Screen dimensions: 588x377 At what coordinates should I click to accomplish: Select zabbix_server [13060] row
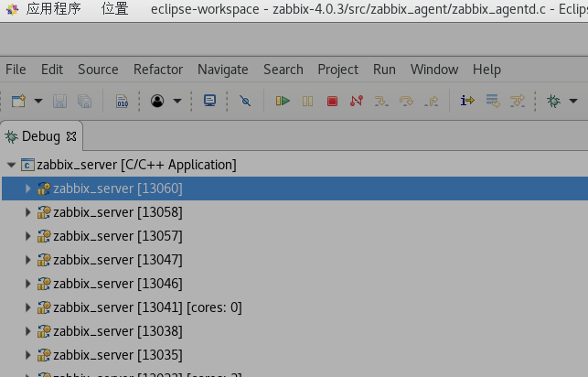pyautogui.click(x=294, y=188)
